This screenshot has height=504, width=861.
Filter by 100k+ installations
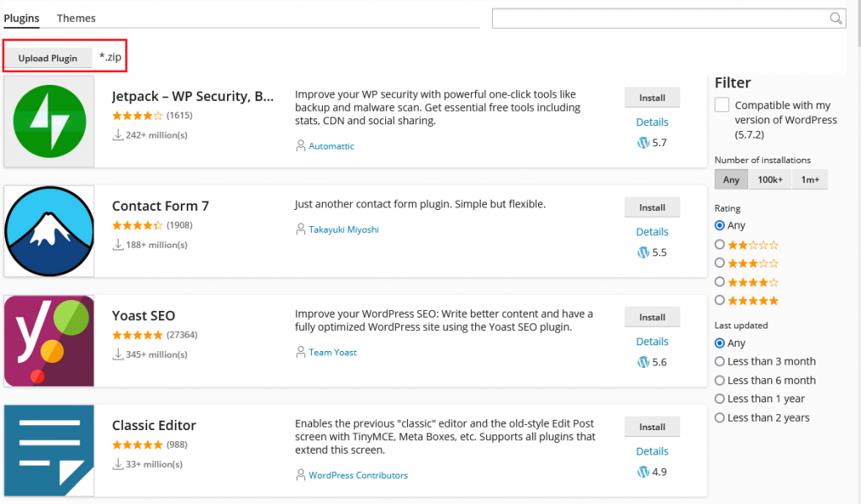coord(770,179)
